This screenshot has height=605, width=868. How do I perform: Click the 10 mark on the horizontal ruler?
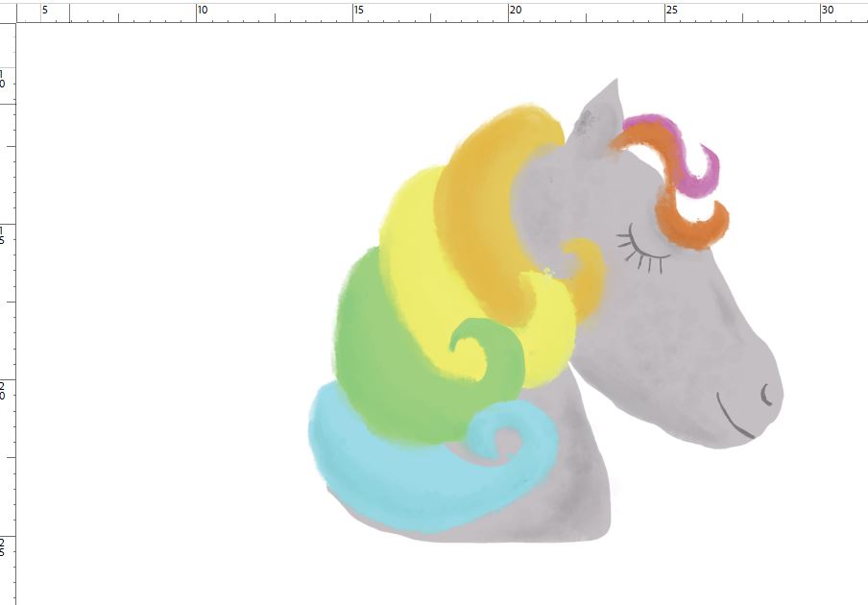pyautogui.click(x=200, y=11)
